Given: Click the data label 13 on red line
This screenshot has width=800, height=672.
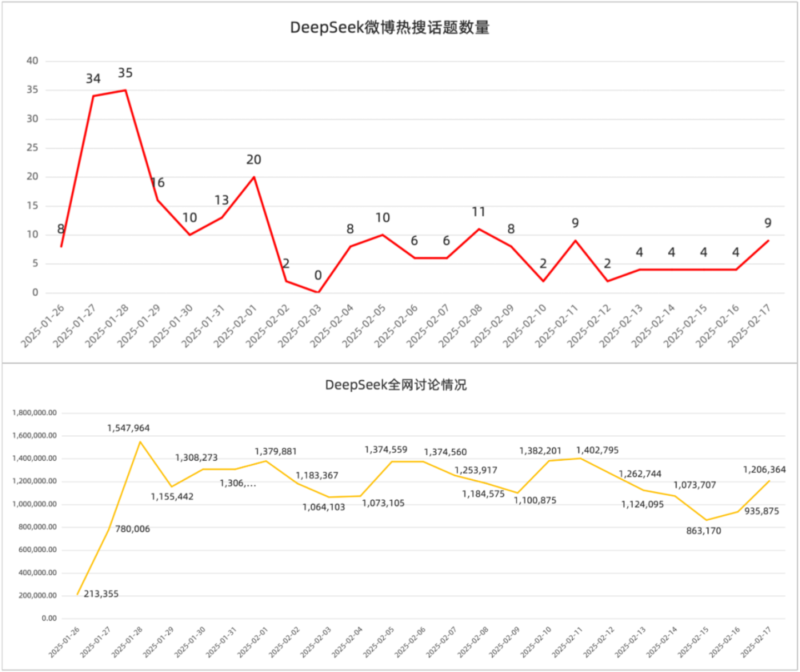Looking at the screenshot, I should 221,200.
